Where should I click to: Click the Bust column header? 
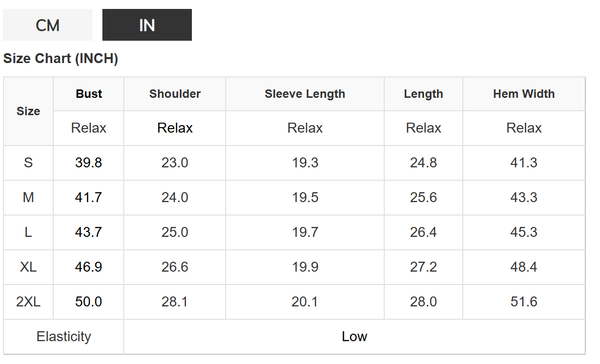pos(89,94)
